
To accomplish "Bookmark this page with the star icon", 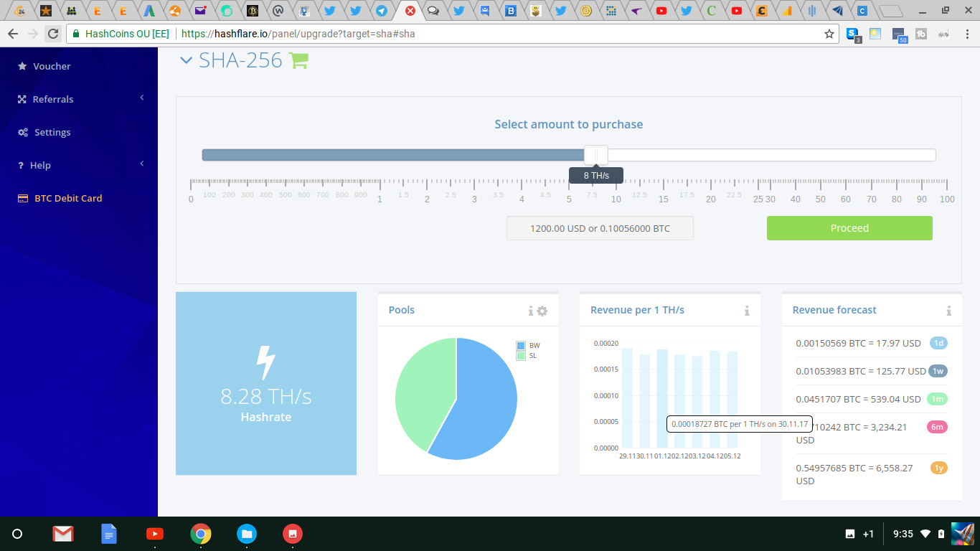I will click(829, 34).
